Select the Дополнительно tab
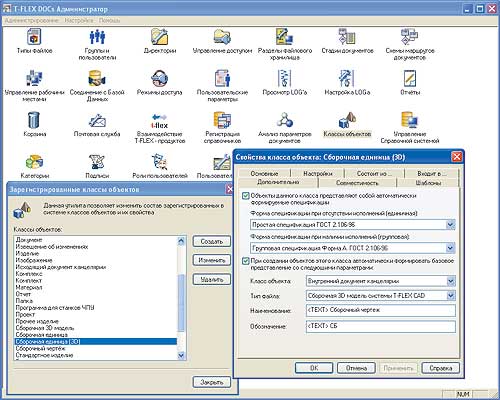The image size is (500, 400). [x=278, y=182]
